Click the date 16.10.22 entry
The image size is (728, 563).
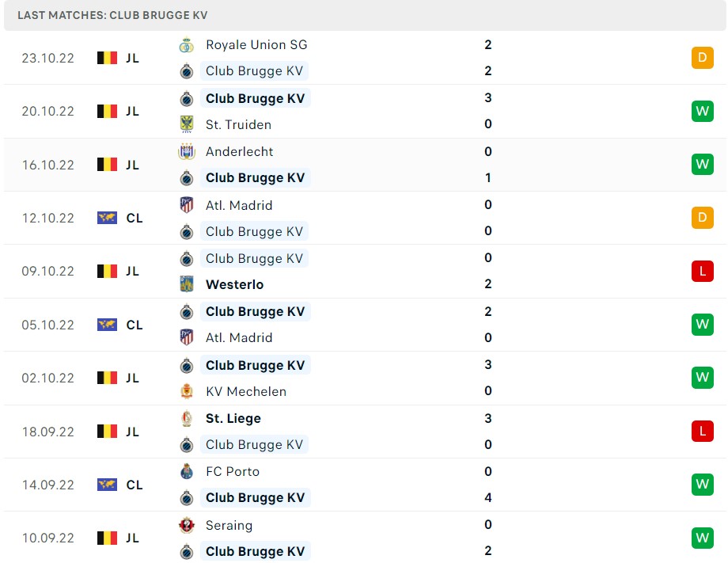(47, 165)
